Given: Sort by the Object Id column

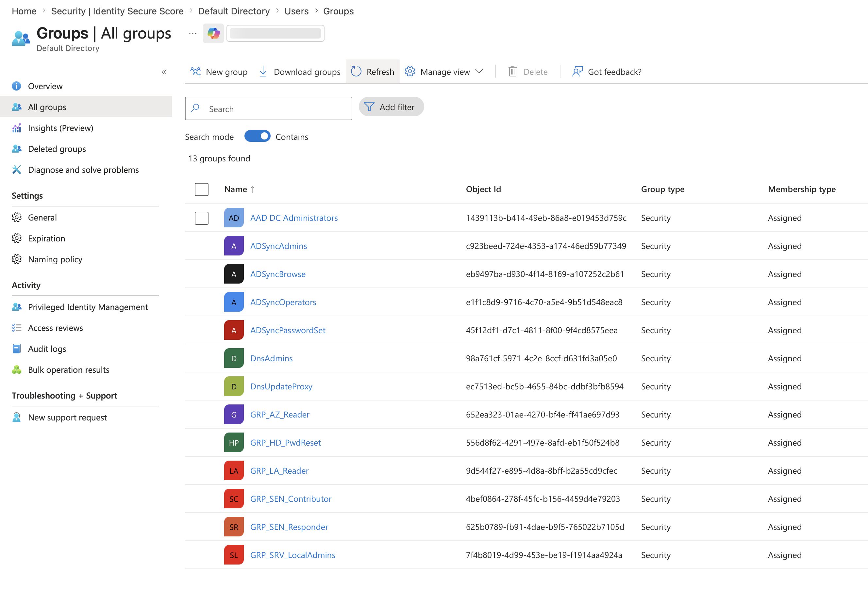Looking at the screenshot, I should [x=483, y=189].
